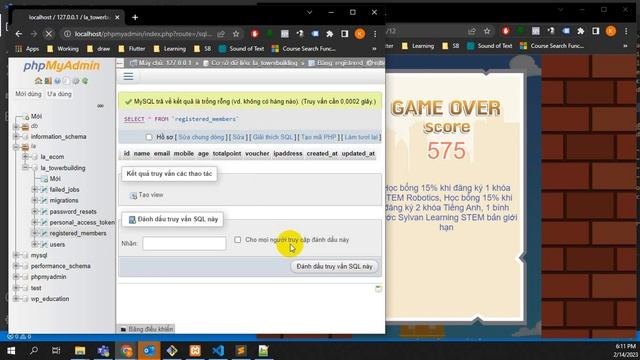This screenshot has height=360, width=640.
Task: Expand the failed_jobs table node
Action: click(x=35, y=189)
